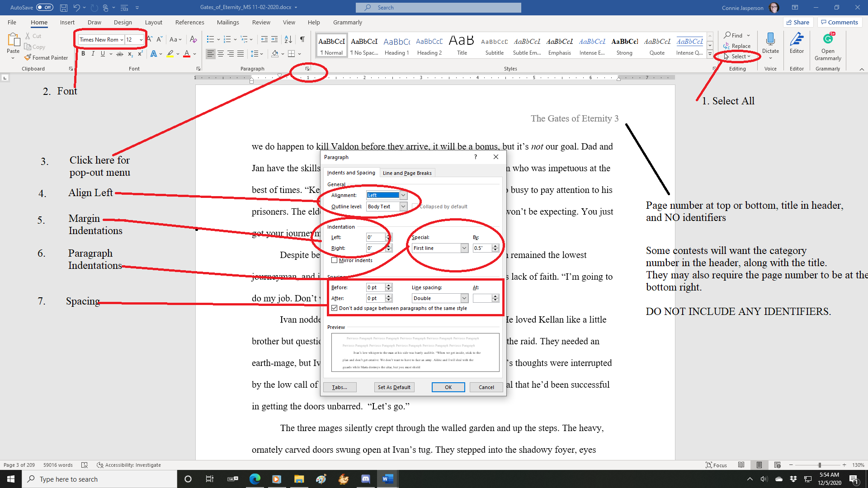Click the bullets list icon
The width and height of the screenshot is (868, 488).
pos(210,39)
